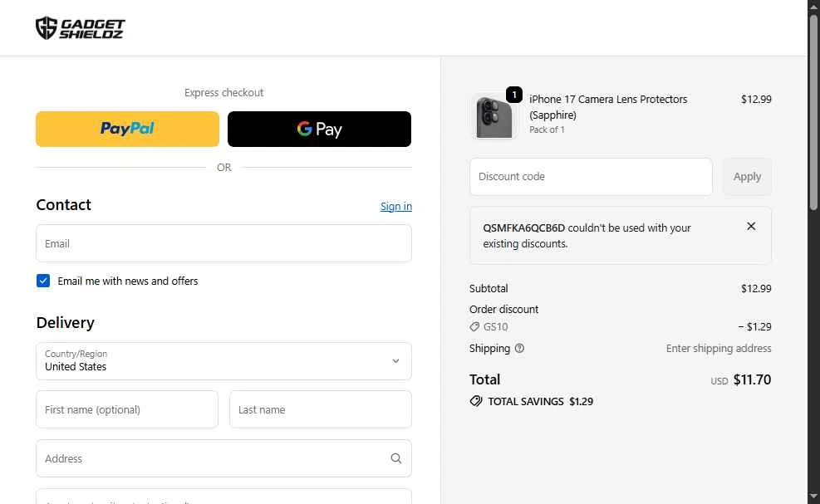
Task: Open the Country/Region dropdown
Action: (x=223, y=361)
